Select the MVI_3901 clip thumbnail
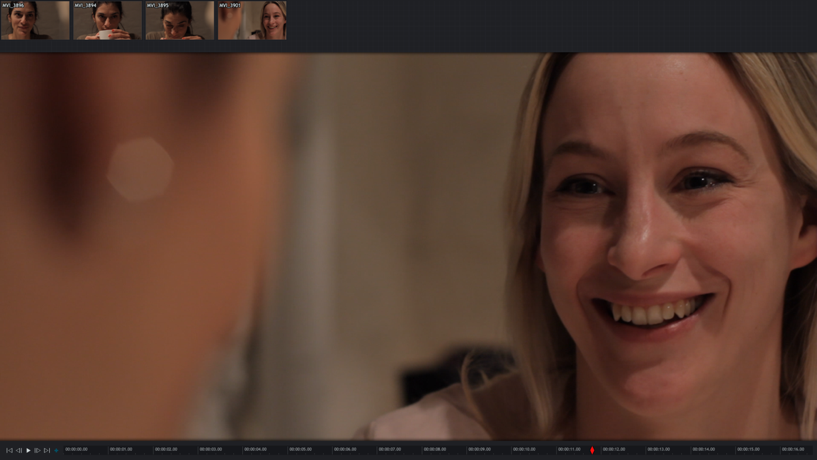The height and width of the screenshot is (460, 817). tap(252, 21)
